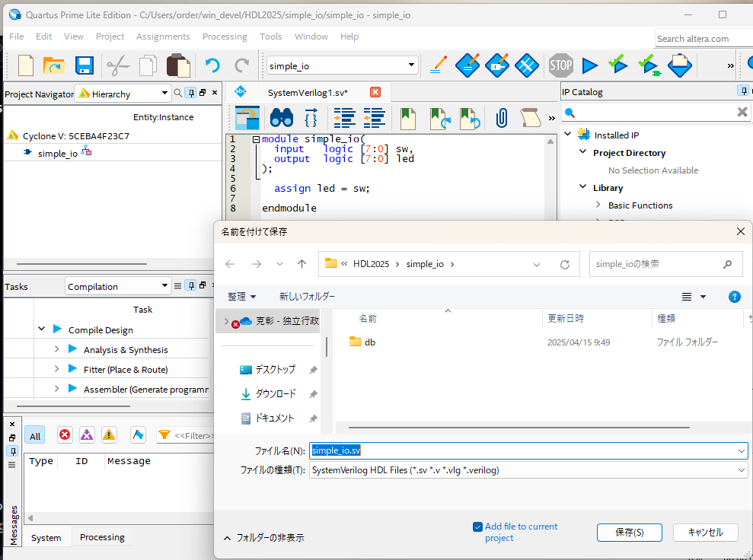The width and height of the screenshot is (753, 560).
Task: Open the Tools menu
Action: (271, 37)
